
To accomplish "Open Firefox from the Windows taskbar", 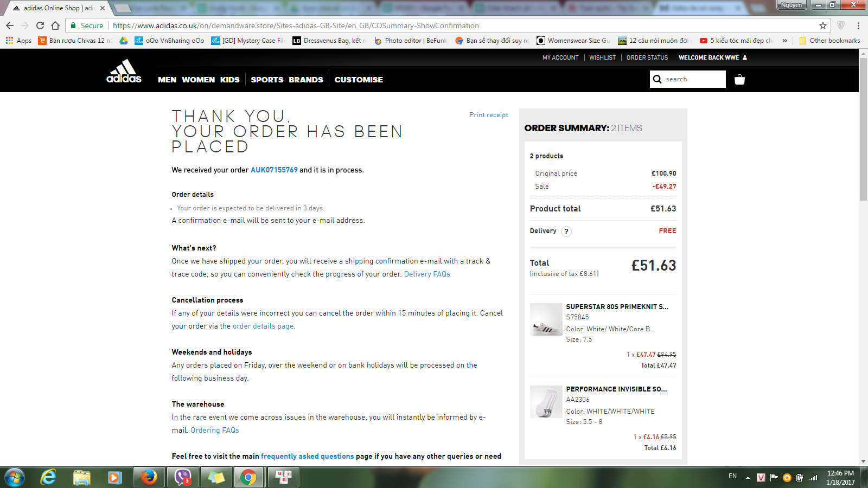I will (x=149, y=477).
